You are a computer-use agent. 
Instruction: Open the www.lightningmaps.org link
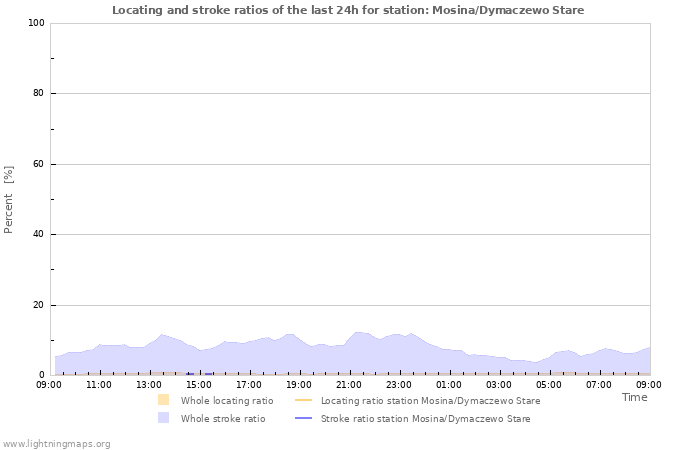click(x=56, y=443)
